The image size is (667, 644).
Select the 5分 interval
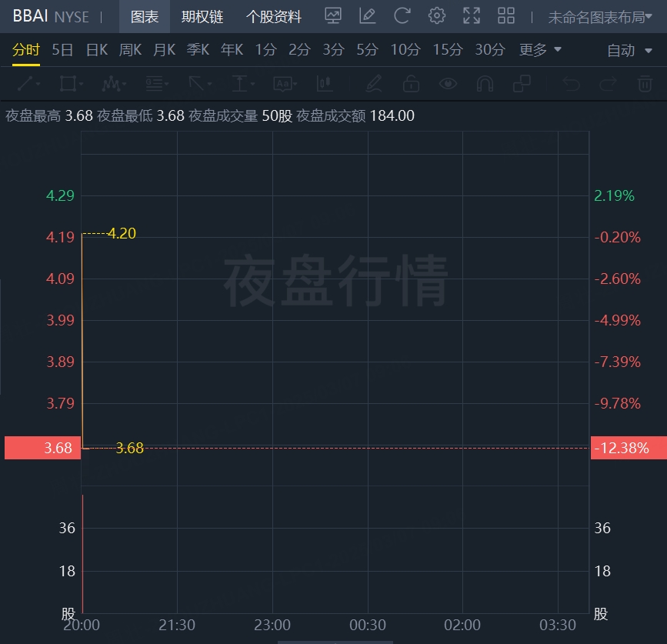click(x=368, y=50)
